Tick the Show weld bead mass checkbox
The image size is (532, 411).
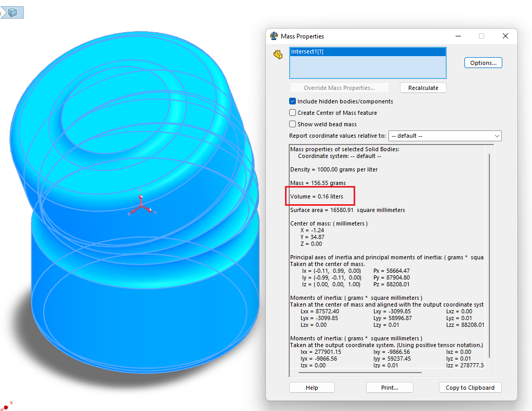292,124
